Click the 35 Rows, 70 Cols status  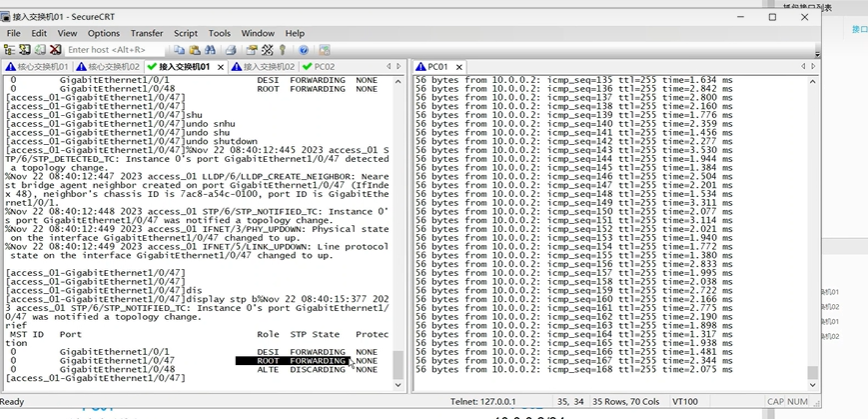tap(626, 401)
